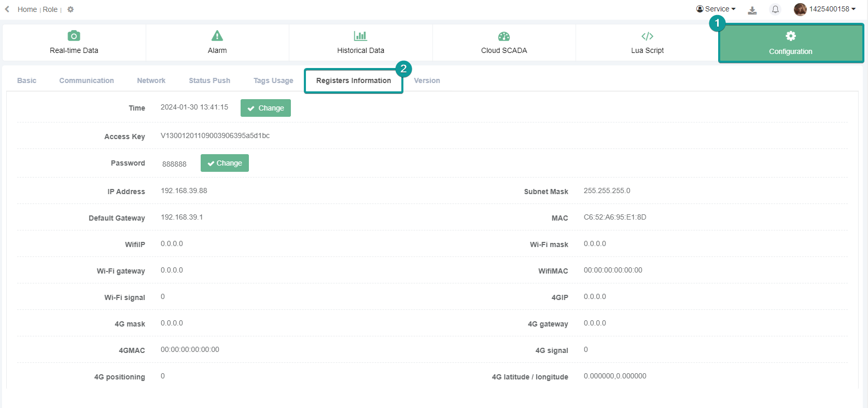Click the download icon in header
This screenshot has height=408, width=868.
[x=752, y=10]
